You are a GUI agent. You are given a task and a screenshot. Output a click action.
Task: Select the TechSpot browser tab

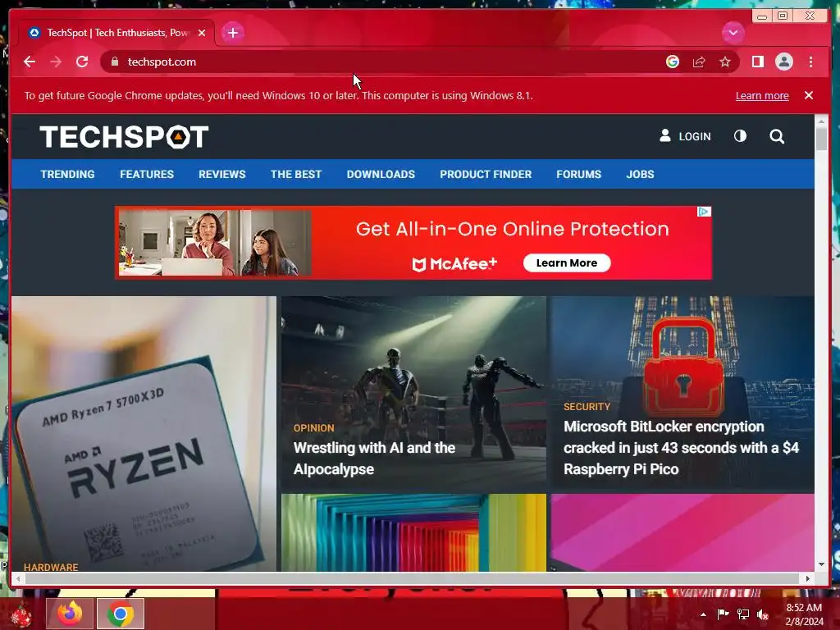pos(116,33)
